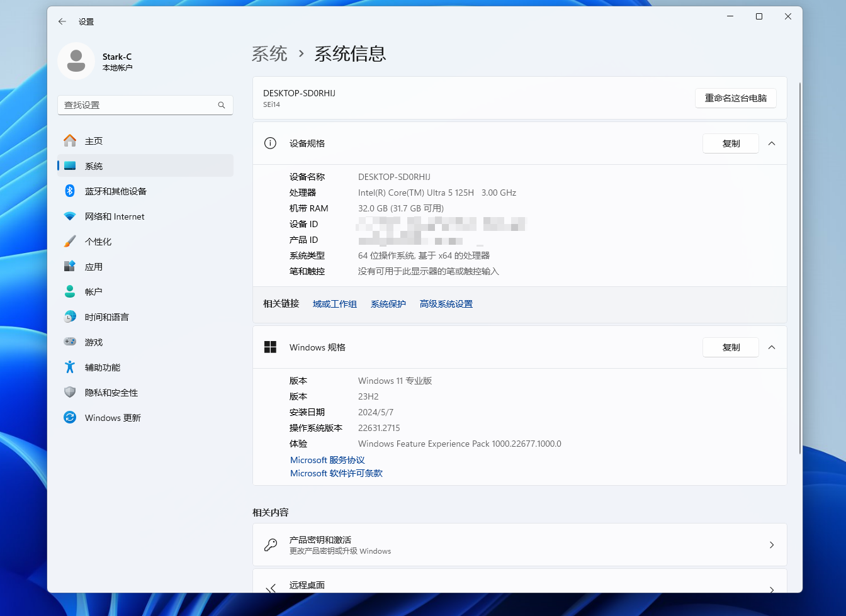Click SEi14 model name text
This screenshot has height=616, width=846.
pyautogui.click(x=271, y=104)
